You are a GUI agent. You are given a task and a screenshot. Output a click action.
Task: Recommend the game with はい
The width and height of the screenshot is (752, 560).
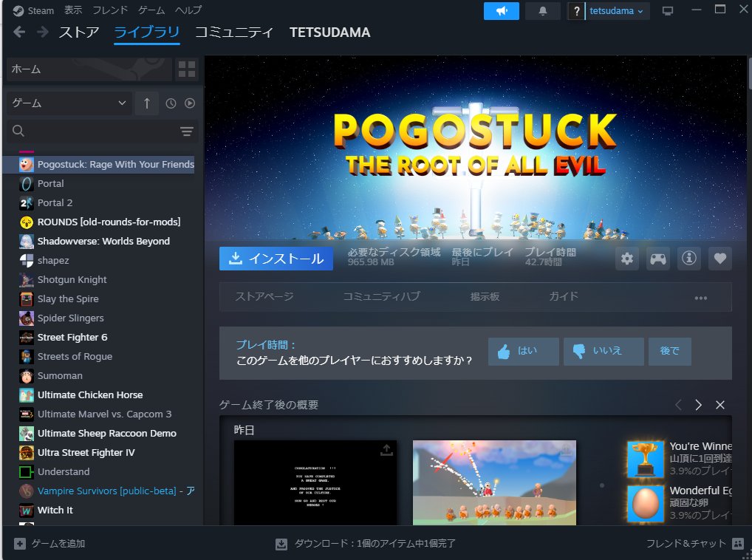[523, 352]
